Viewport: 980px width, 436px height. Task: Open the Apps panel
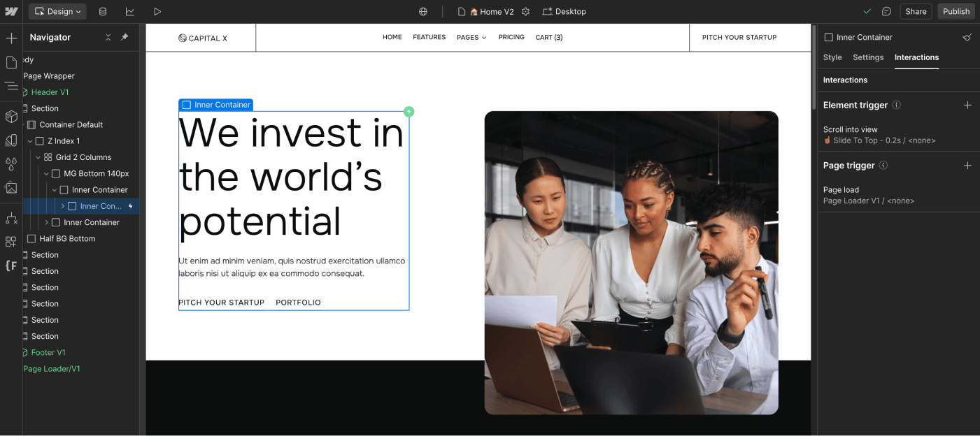(10, 241)
